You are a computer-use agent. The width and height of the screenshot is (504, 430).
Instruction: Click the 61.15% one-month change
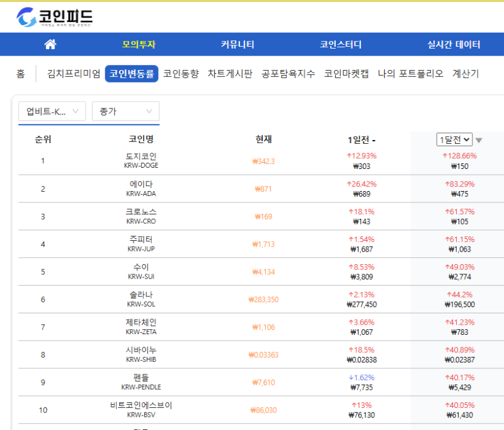point(460,240)
